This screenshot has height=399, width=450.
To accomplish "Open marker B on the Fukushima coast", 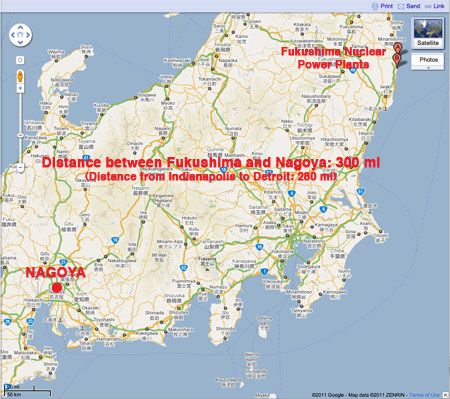I will coord(397,59).
